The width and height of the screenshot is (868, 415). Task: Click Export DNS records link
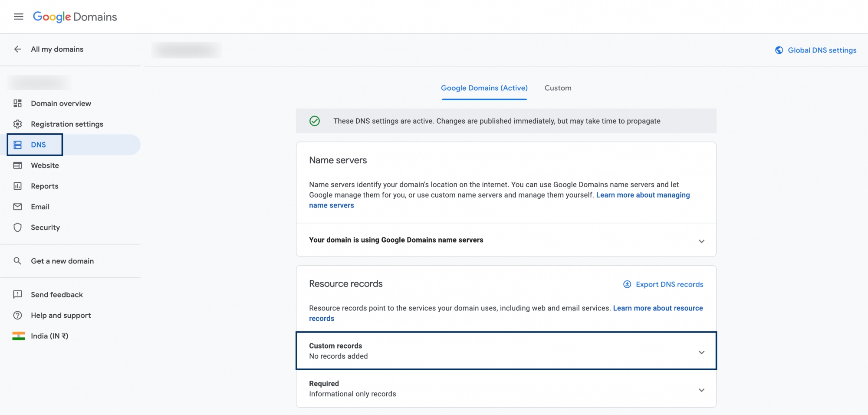tap(669, 284)
